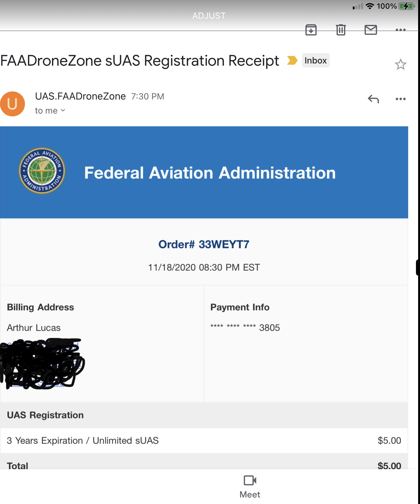Open the Meet tab at the bottom

[x=250, y=487]
